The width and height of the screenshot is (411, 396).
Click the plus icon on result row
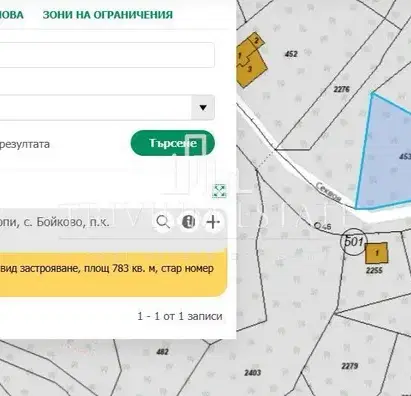point(213,222)
